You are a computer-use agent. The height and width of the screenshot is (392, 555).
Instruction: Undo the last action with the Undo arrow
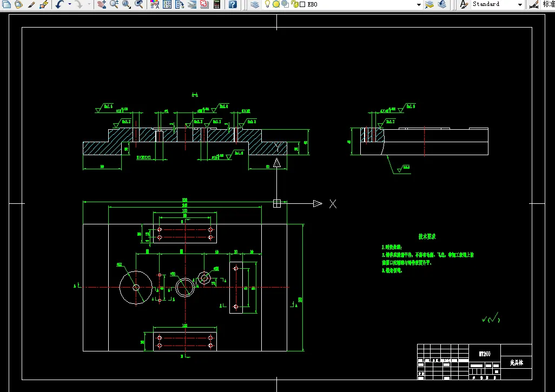(x=60, y=4)
